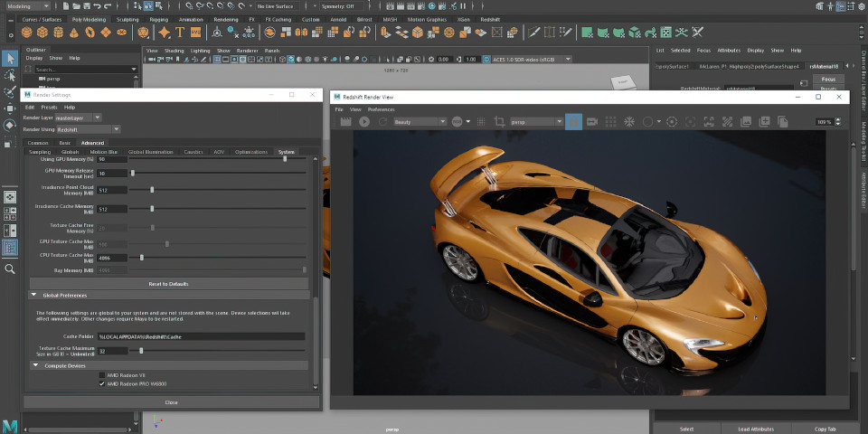Open the AOV sub-tab
868x434 pixels.
(219, 152)
